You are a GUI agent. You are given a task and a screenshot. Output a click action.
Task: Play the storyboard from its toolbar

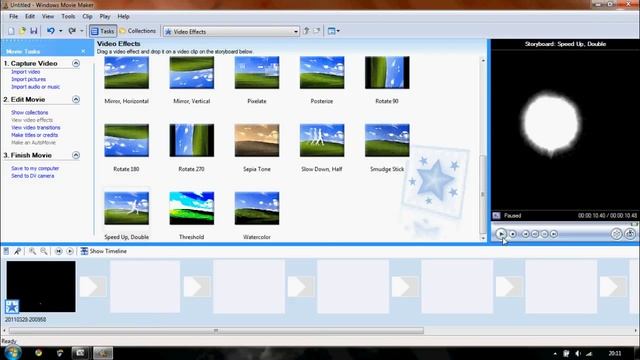(x=70, y=251)
